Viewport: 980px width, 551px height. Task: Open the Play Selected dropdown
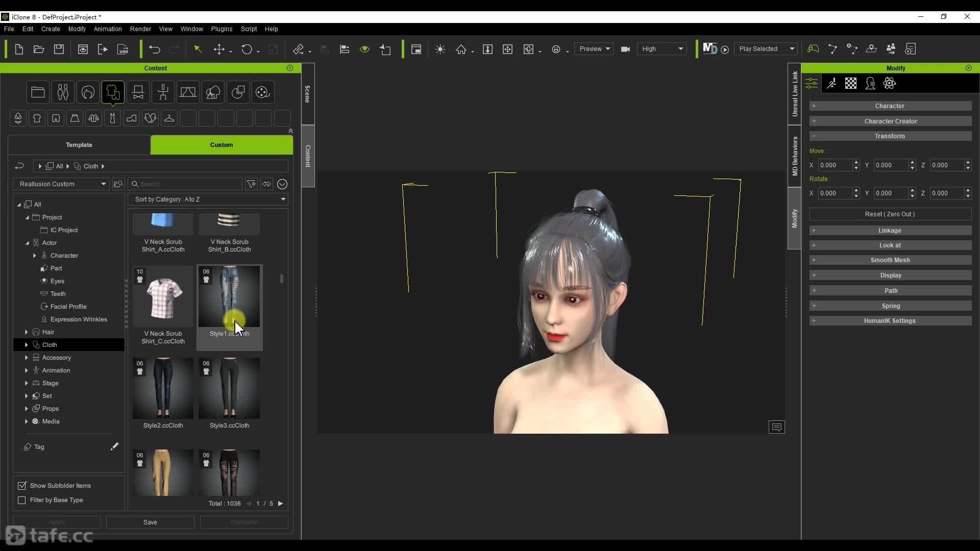pos(766,49)
